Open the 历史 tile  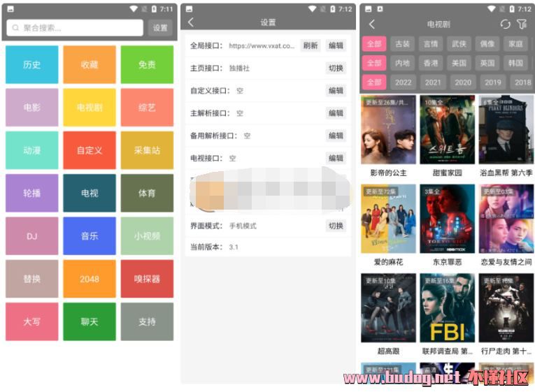[31, 64]
